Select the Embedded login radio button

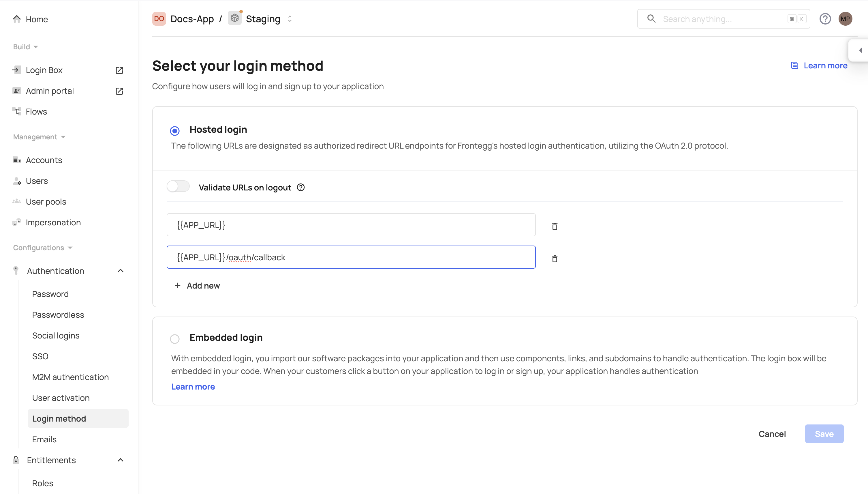click(x=175, y=338)
